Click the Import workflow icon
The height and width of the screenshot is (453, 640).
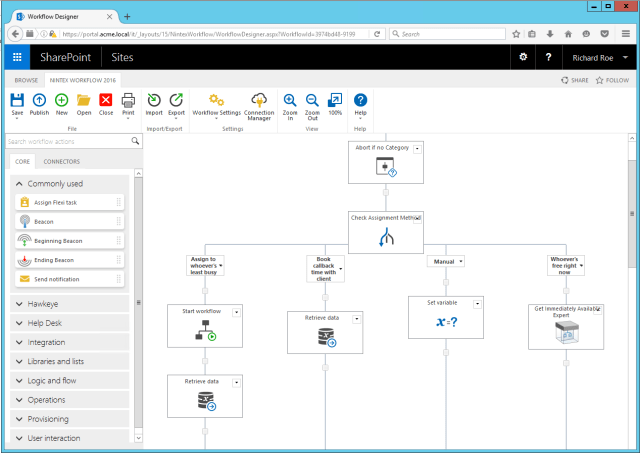click(x=154, y=100)
